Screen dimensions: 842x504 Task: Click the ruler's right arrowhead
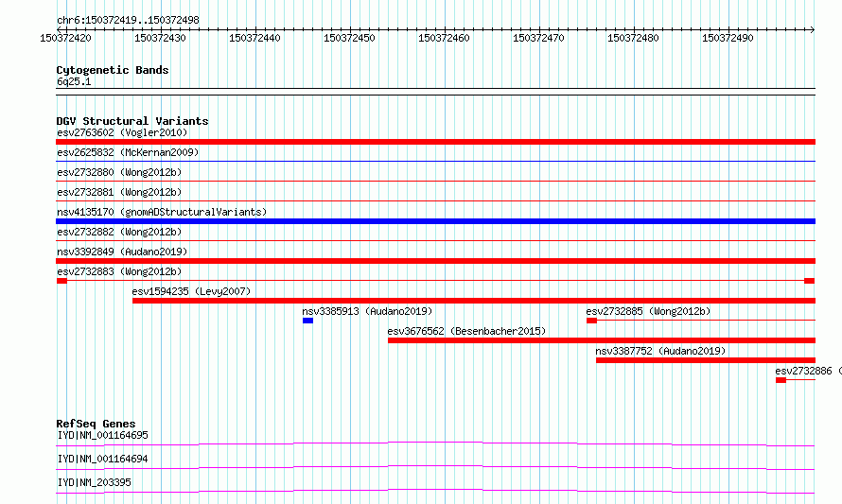pos(813,29)
